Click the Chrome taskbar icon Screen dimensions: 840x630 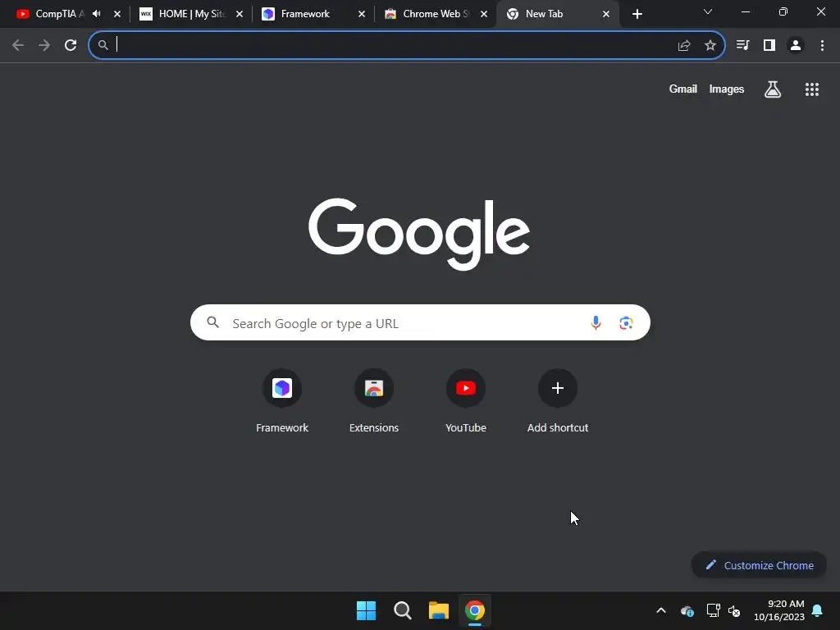click(x=475, y=610)
